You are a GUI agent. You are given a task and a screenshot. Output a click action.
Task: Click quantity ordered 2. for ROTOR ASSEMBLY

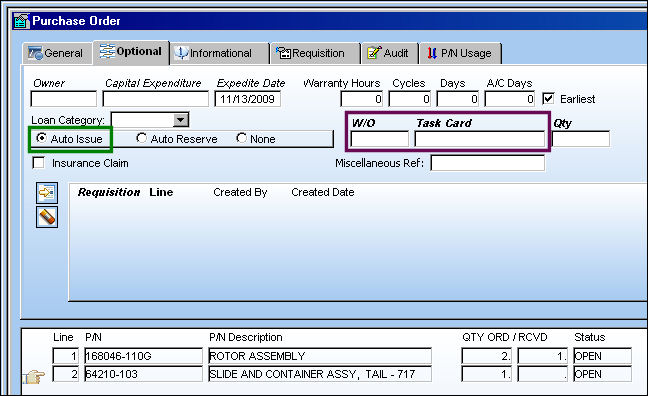tap(486, 356)
